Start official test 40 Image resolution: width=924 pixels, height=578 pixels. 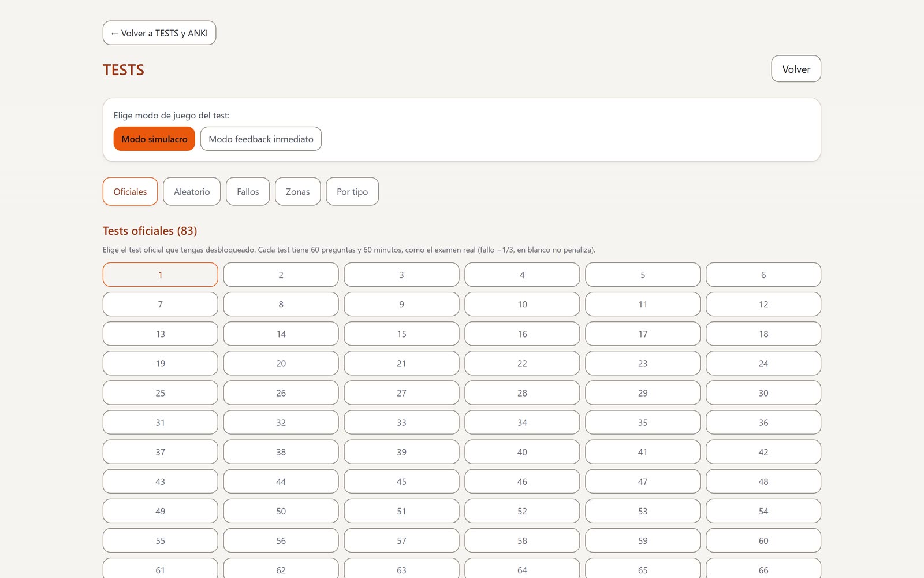[x=522, y=451]
